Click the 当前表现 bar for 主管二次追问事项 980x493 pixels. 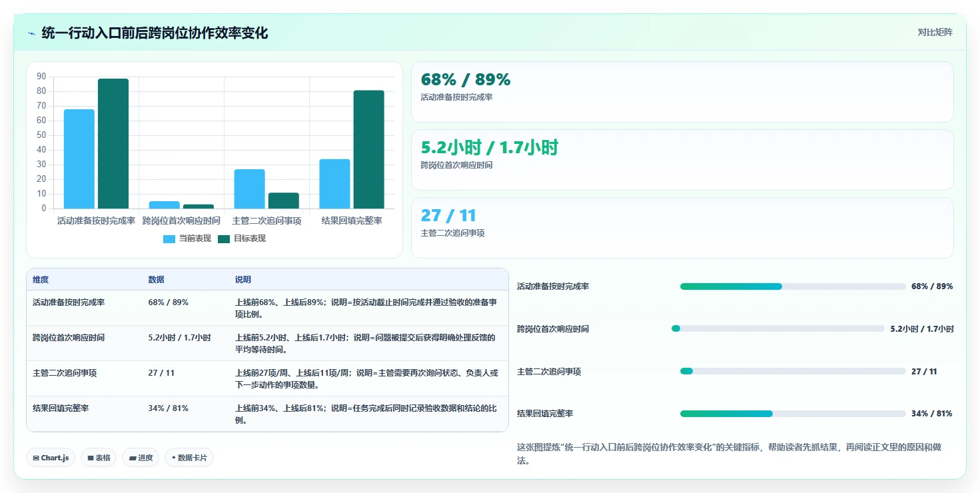tap(249, 189)
